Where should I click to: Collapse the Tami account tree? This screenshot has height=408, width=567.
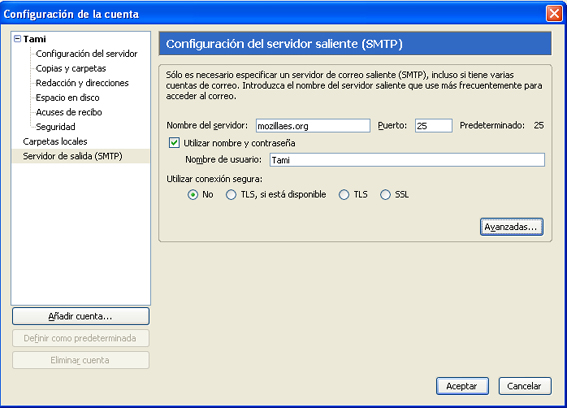click(17, 39)
